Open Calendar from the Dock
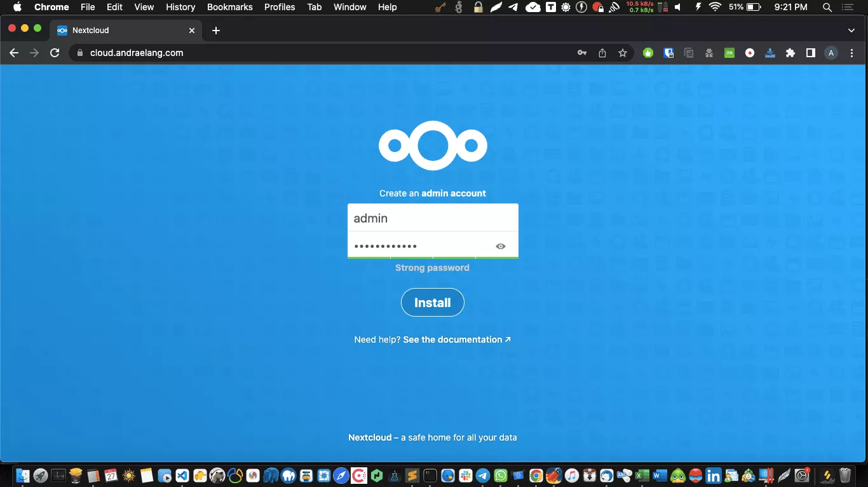 tap(111, 475)
